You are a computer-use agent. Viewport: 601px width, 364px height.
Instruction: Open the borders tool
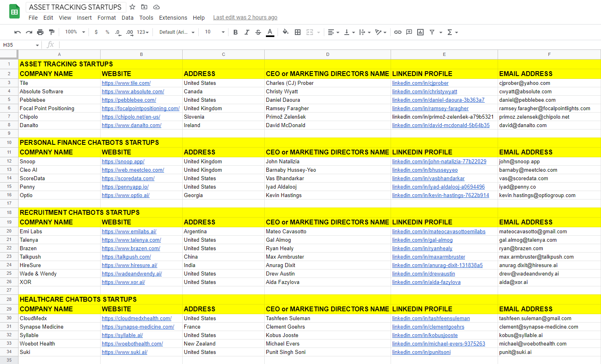pos(298,32)
